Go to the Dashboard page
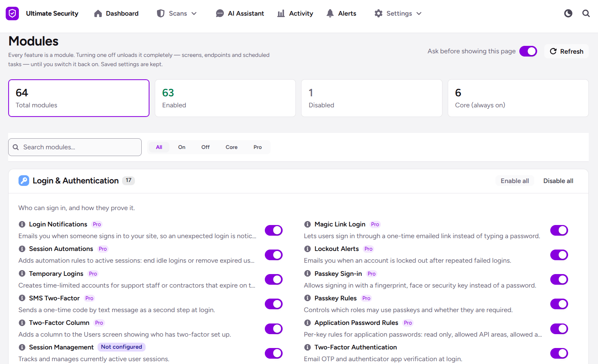598x364 pixels. click(116, 14)
